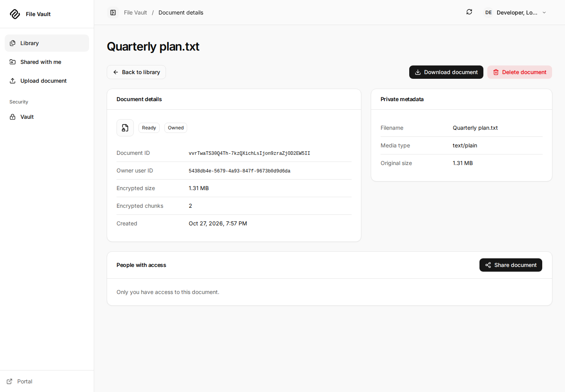Click the Library sidebar icon
This screenshot has height=392, width=565.
click(x=13, y=43)
